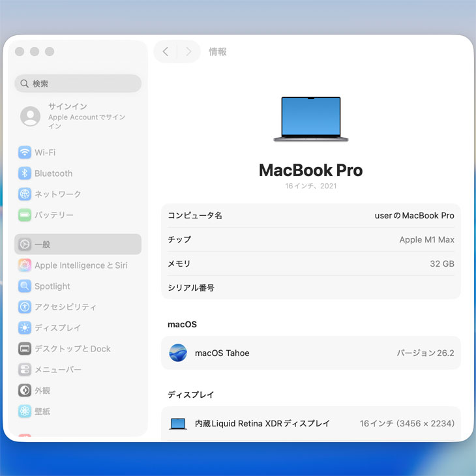Image resolution: width=476 pixels, height=476 pixels.
Task: Click the コンピュータ名 value field
Action: [414, 216]
